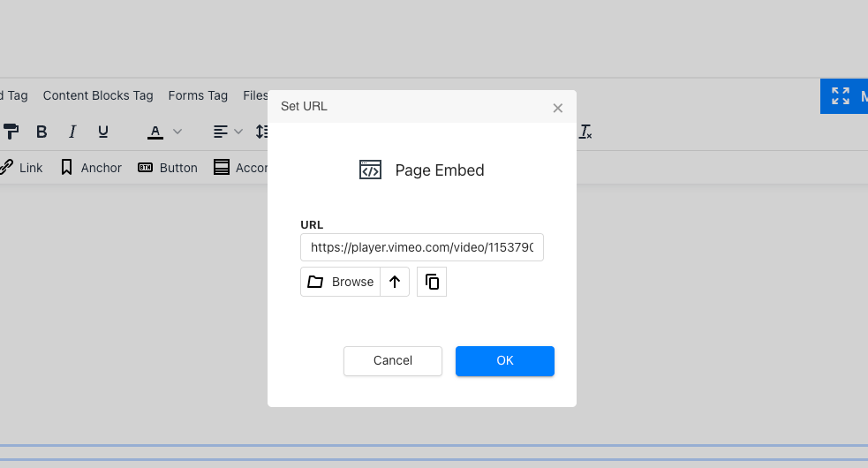Click the upload arrow next to Browse
Image resolution: width=868 pixels, height=468 pixels.
tap(395, 282)
